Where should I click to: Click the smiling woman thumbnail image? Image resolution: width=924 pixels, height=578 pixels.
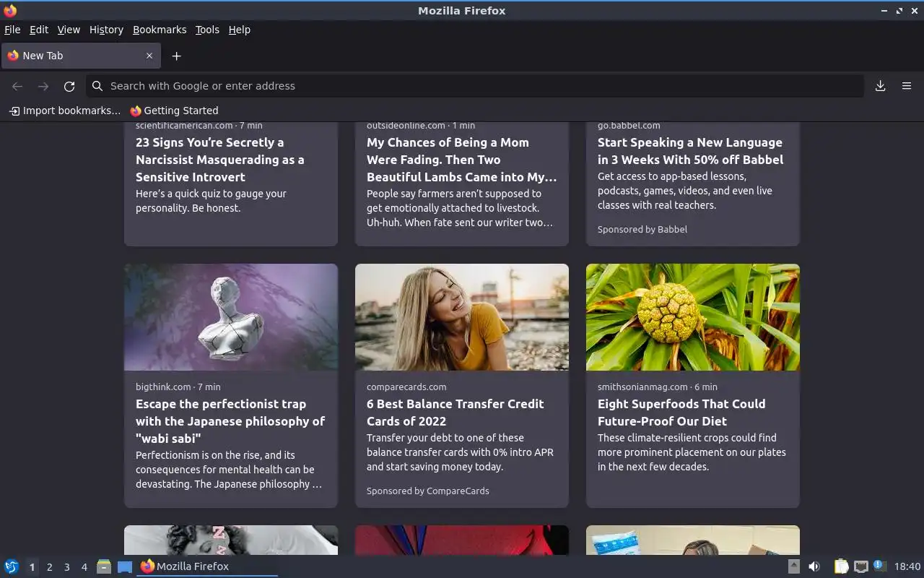coord(462,317)
